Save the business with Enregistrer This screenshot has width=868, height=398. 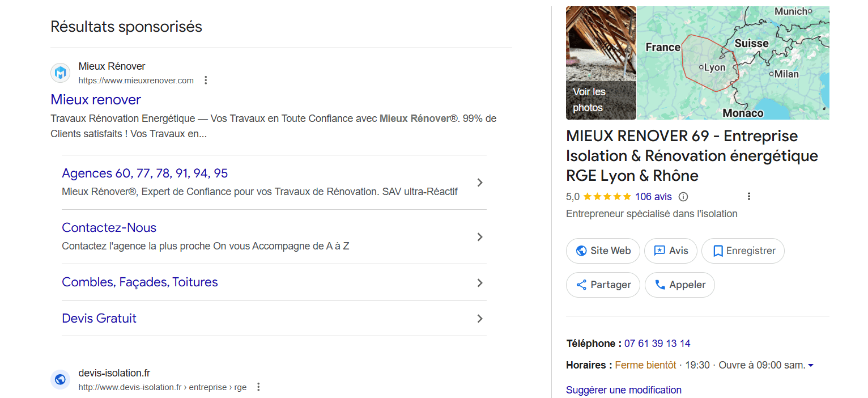pyautogui.click(x=743, y=251)
